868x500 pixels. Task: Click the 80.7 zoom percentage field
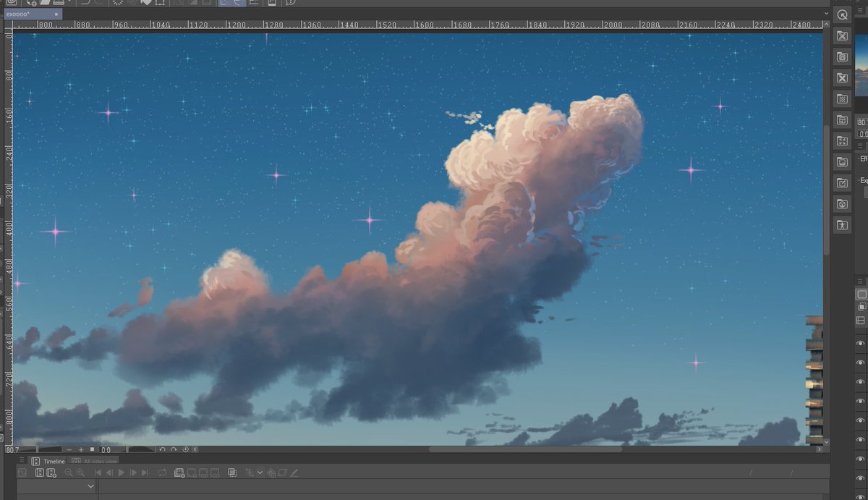tap(13, 449)
